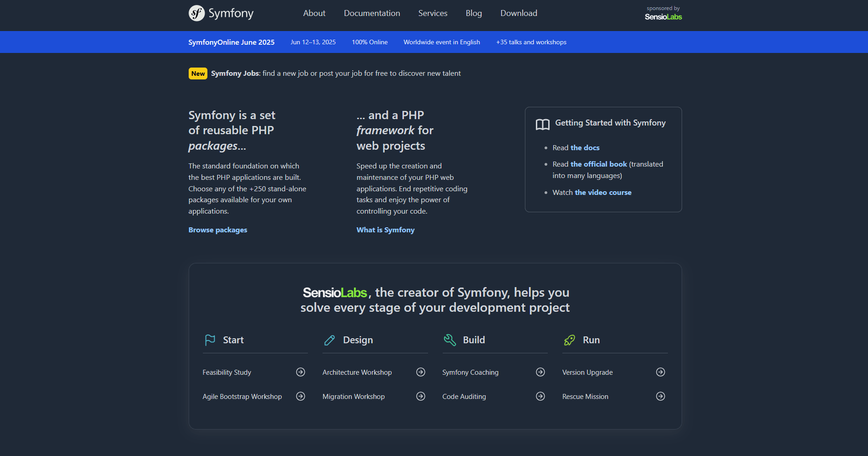Click arrow icon next to Agile Bootstrap Workshop

301,396
